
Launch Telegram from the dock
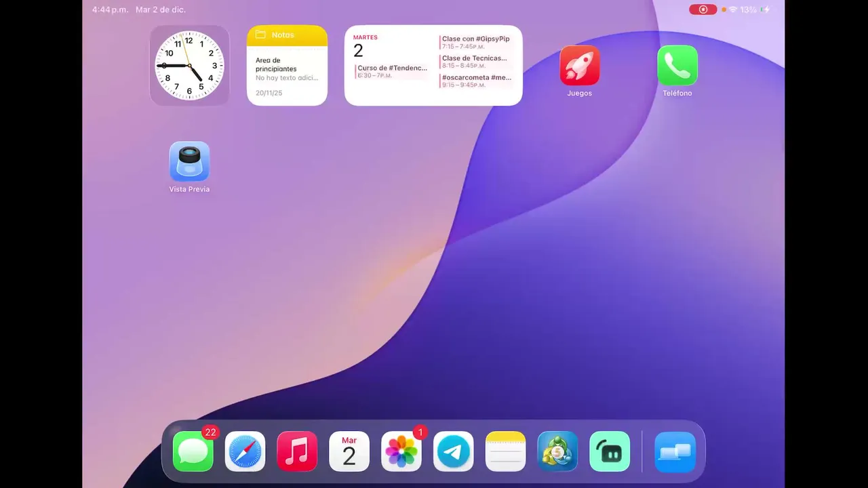[454, 451]
